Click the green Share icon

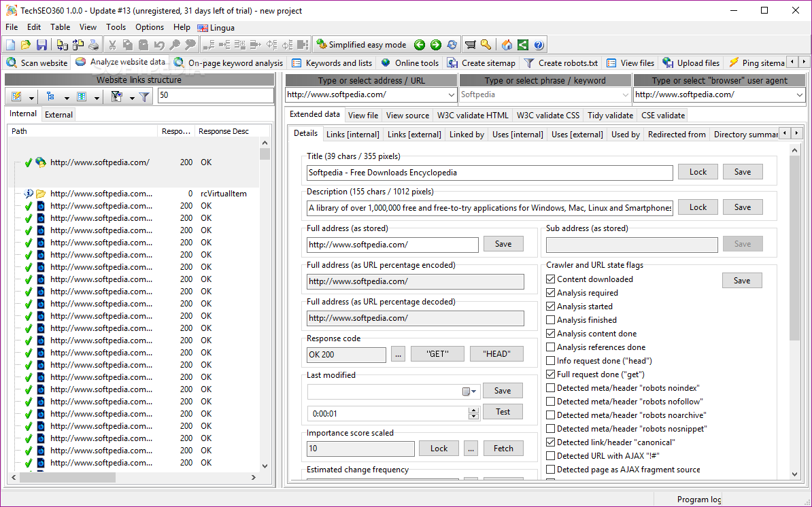523,45
